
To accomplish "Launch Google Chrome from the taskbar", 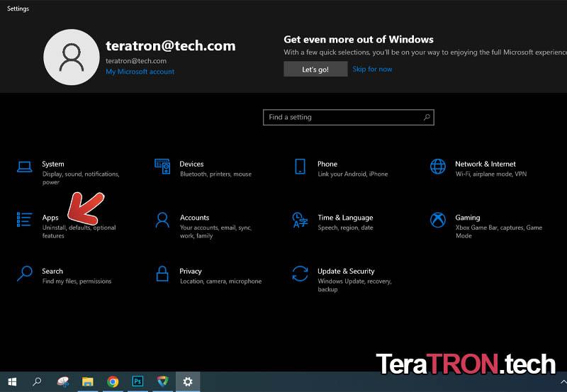I will [x=113, y=381].
